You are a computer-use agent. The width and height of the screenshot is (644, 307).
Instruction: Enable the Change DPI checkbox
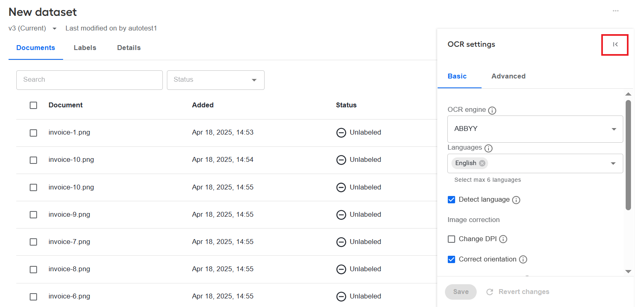coord(451,239)
